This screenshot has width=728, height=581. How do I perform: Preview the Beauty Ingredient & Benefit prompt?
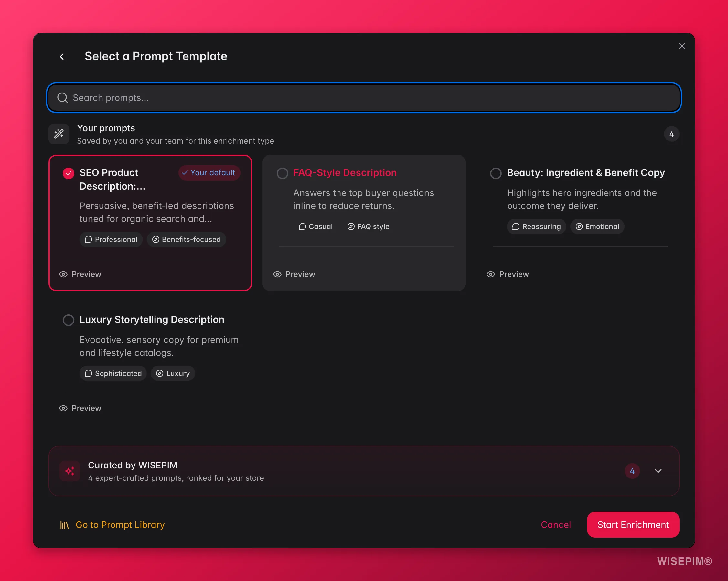[x=508, y=274]
